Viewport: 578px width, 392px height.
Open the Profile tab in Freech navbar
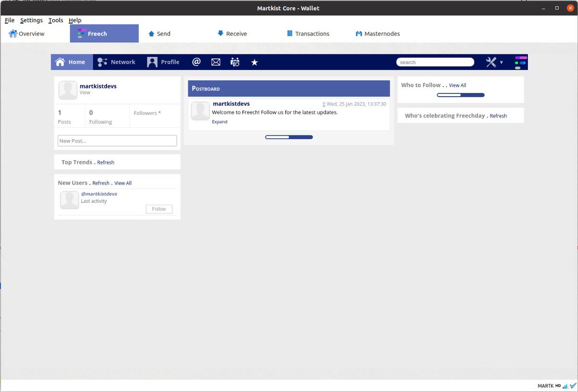pos(163,62)
